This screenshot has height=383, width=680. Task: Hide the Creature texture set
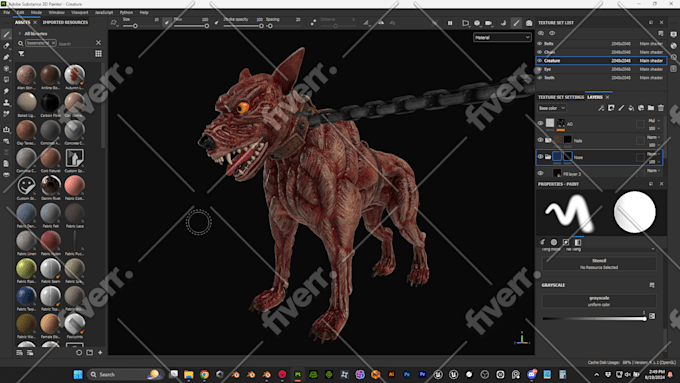click(x=540, y=61)
